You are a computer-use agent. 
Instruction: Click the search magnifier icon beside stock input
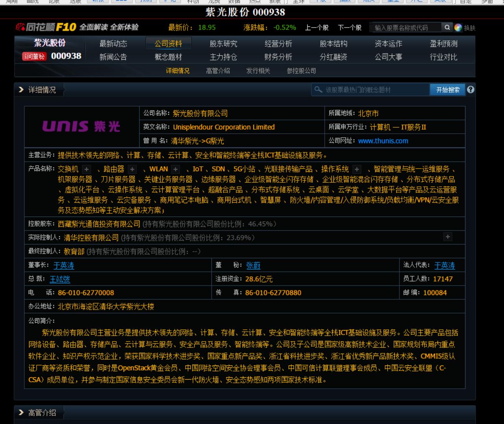click(x=447, y=28)
